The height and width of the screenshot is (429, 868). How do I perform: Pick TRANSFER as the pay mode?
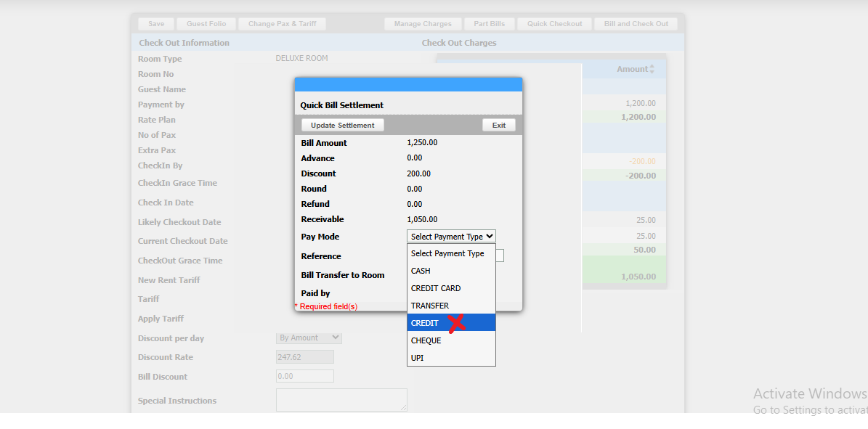pos(430,306)
